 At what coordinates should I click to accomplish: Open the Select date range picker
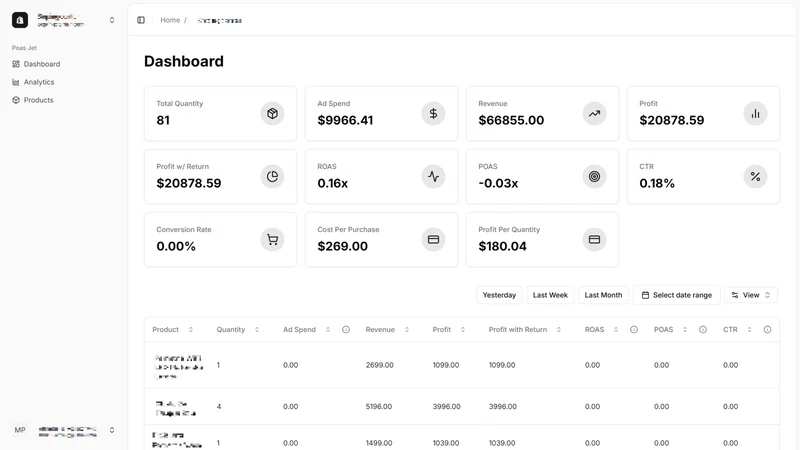677,295
